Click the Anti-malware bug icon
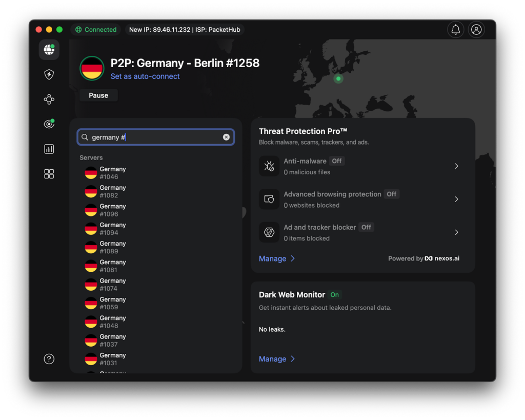 tap(269, 166)
